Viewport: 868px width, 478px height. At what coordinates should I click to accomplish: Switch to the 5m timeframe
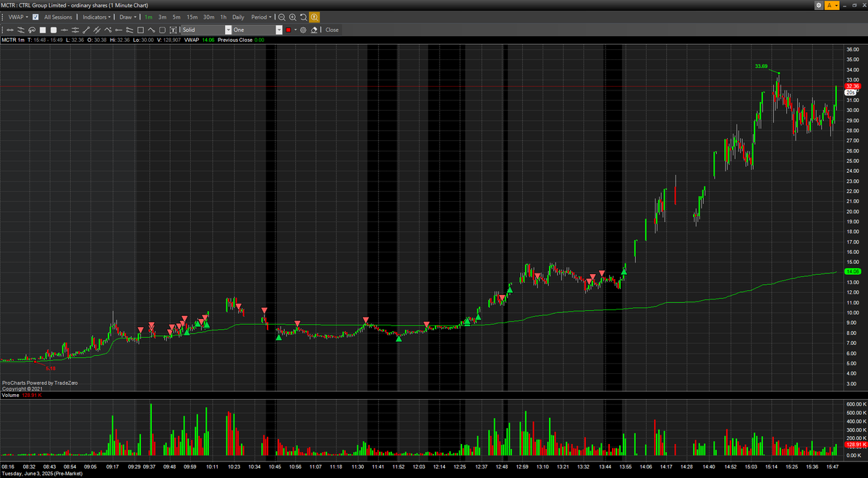pyautogui.click(x=176, y=17)
